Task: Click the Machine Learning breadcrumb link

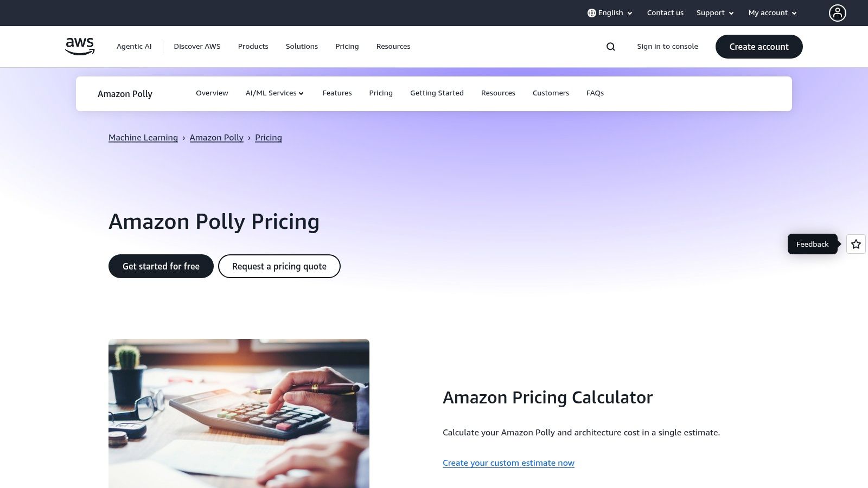Action: [x=143, y=138]
